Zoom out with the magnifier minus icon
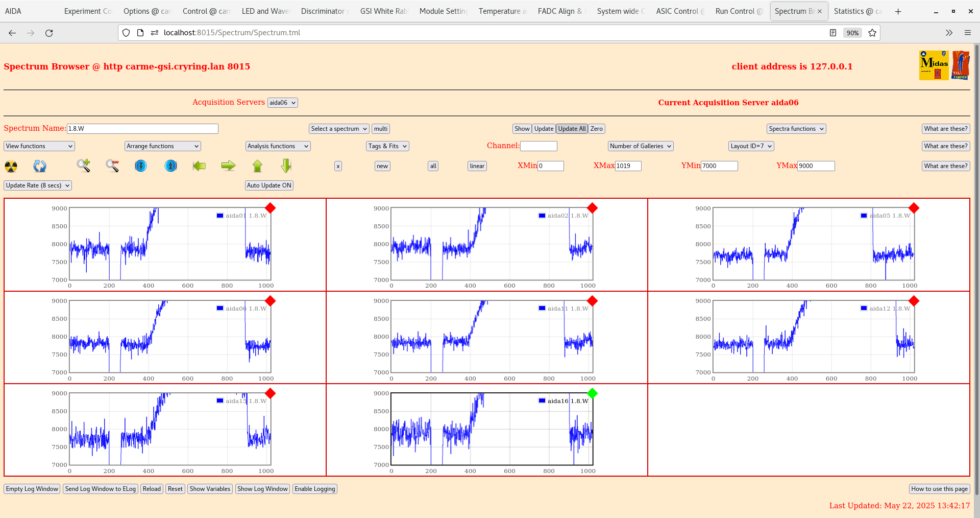This screenshot has height=518, width=980. [112, 166]
